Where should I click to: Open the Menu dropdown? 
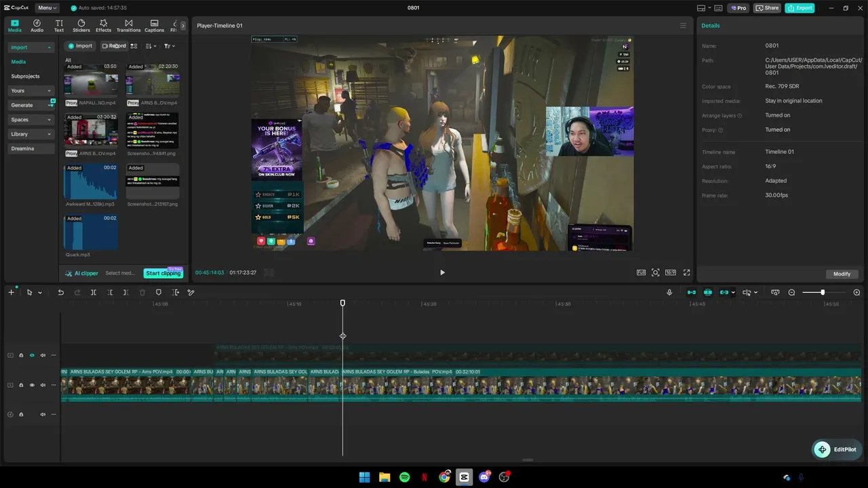point(47,8)
